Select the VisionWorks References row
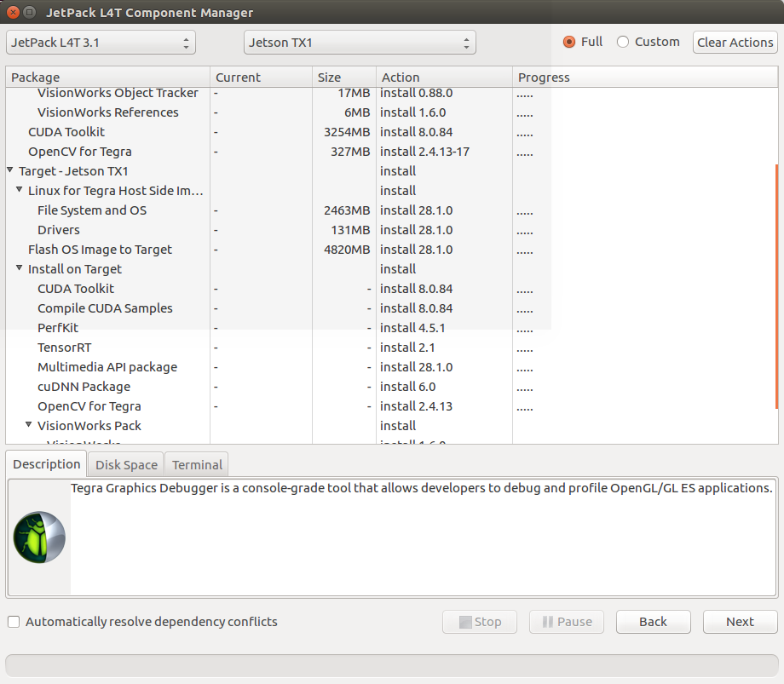 pos(391,112)
